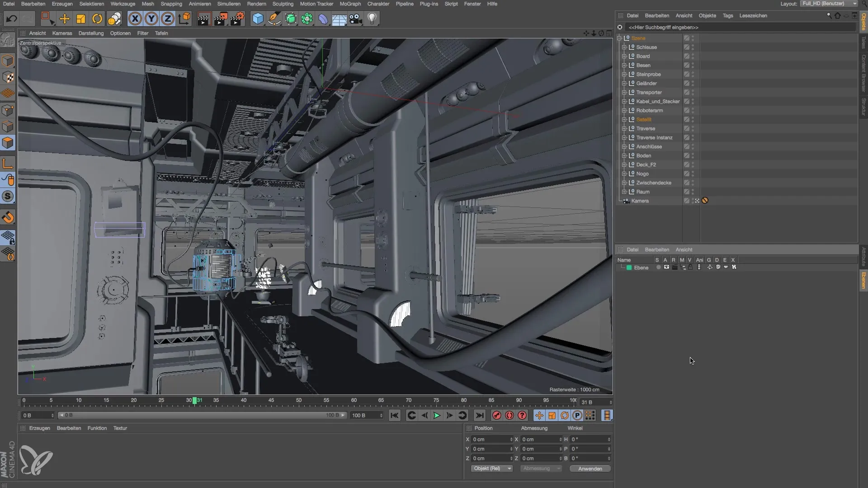Image resolution: width=868 pixels, height=488 pixels.
Task: Toggle Ebene layer solo dot
Action: click(658, 267)
